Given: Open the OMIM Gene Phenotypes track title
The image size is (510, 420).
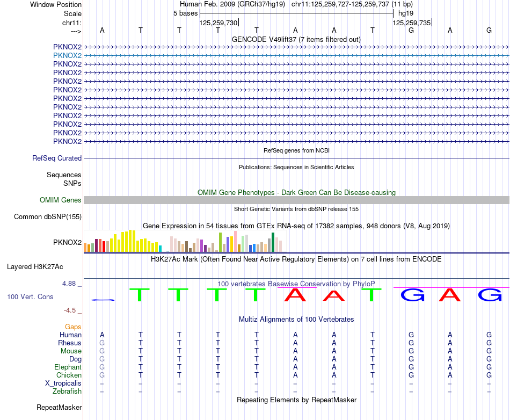Looking at the screenshot, I should coord(296,193).
